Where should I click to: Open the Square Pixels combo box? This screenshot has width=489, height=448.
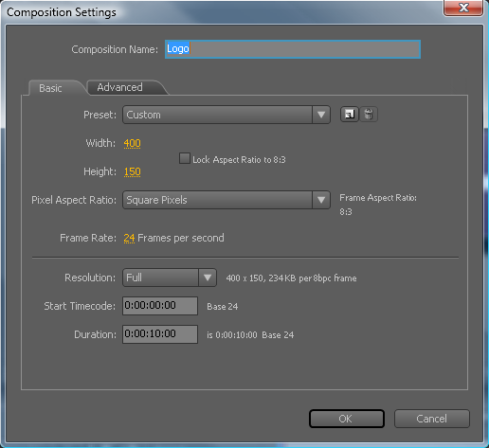pyautogui.click(x=226, y=200)
